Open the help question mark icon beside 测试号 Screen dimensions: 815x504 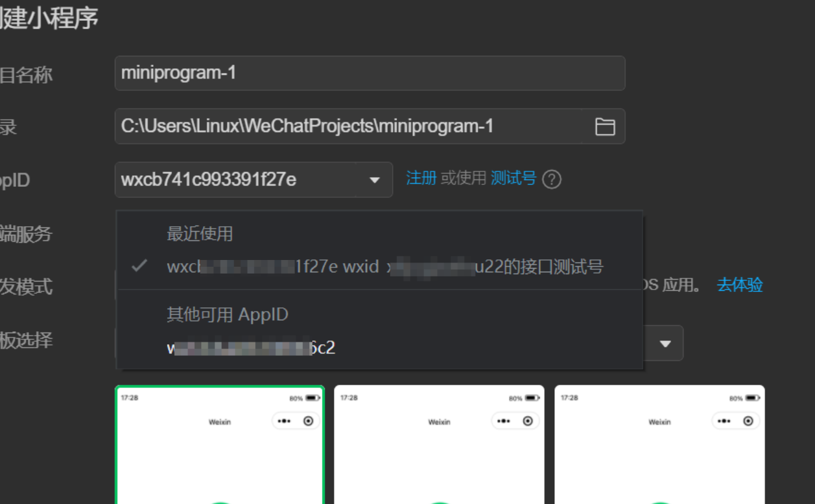coord(552,179)
